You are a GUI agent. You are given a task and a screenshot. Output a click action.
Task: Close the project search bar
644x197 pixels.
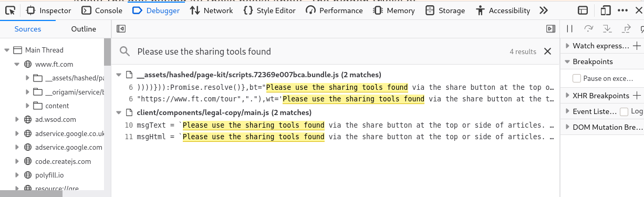[x=547, y=51]
